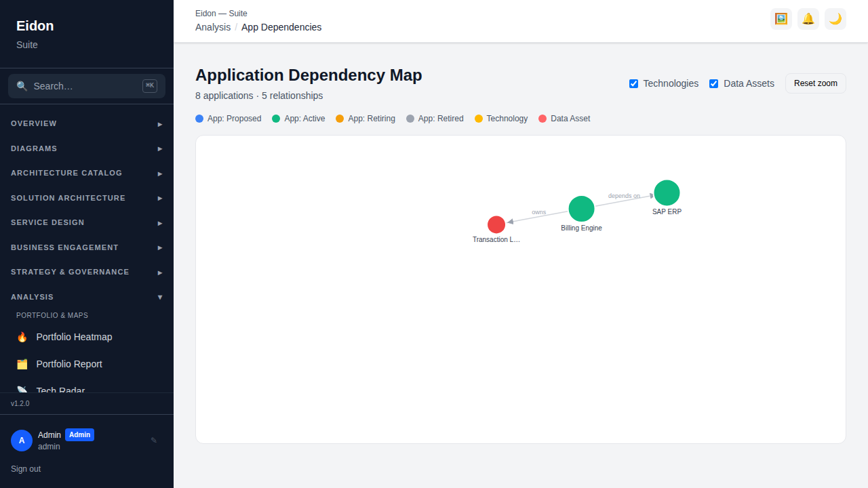Viewport: 868px width, 488px height.
Task: Click the Eidon logo title
Action: pyautogui.click(x=35, y=26)
